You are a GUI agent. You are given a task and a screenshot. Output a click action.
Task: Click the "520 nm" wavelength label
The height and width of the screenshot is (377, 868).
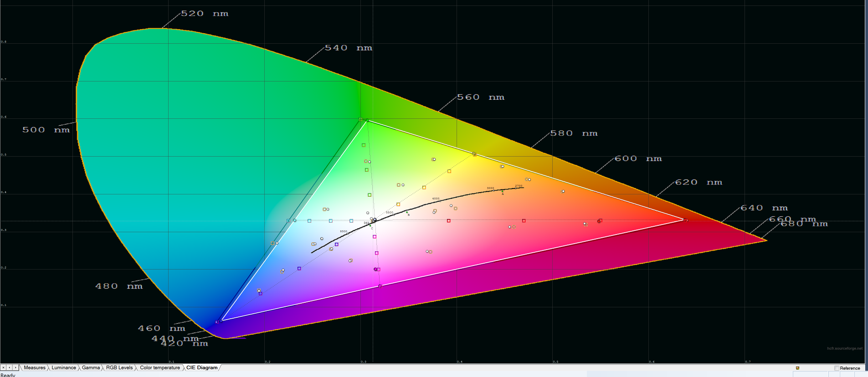click(205, 14)
